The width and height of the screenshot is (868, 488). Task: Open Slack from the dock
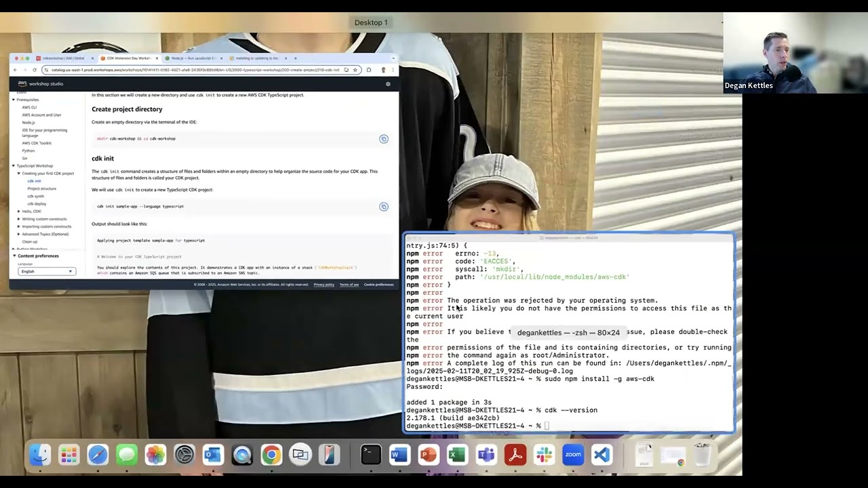(x=544, y=455)
